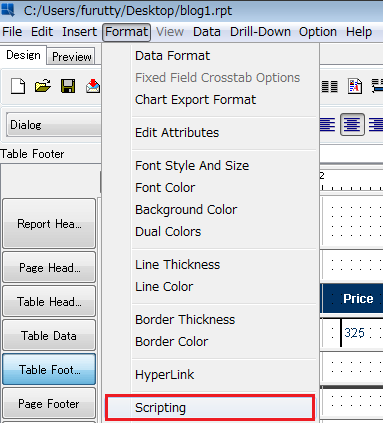Select left text alignment icon
Viewport: 383px width, 423px height.
click(x=327, y=125)
